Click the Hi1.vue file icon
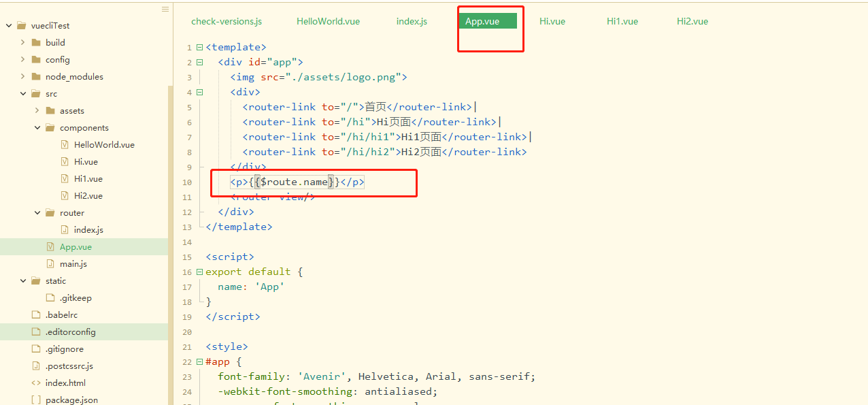The width and height of the screenshot is (868, 405). [x=65, y=178]
